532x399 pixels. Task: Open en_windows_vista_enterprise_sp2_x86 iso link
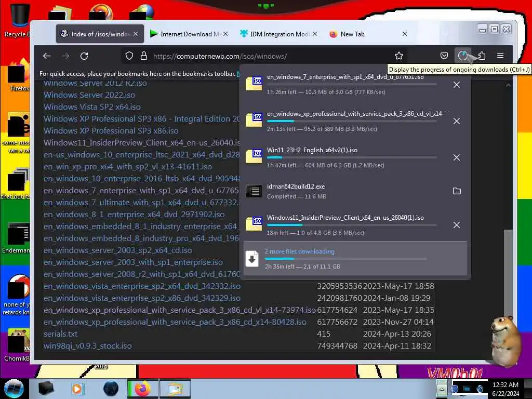142,298
